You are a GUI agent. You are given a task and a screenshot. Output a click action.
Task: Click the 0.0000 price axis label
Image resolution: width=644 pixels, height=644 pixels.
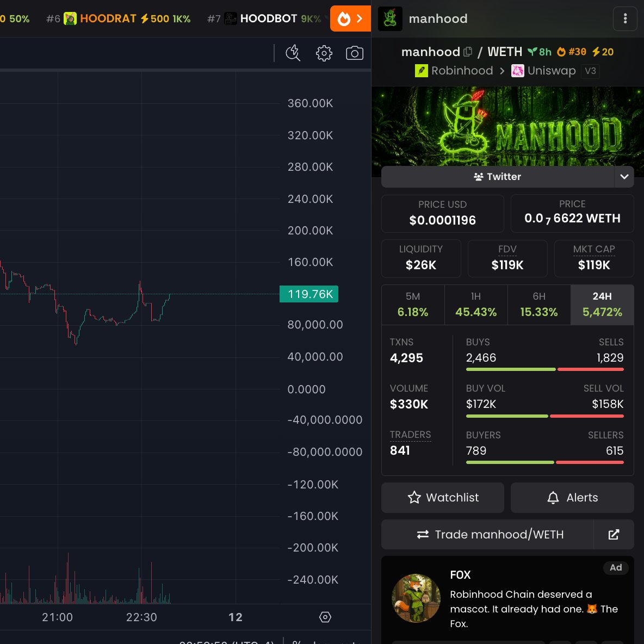306,389
